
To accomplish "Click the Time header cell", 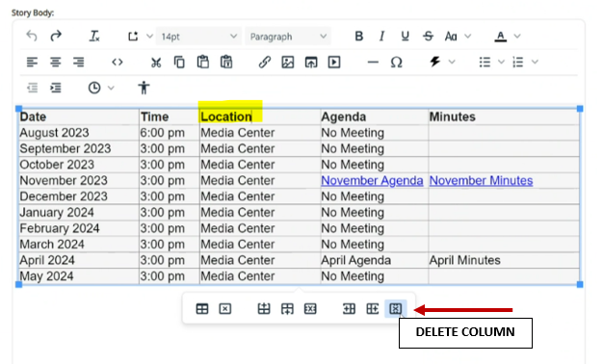I will click(170, 117).
